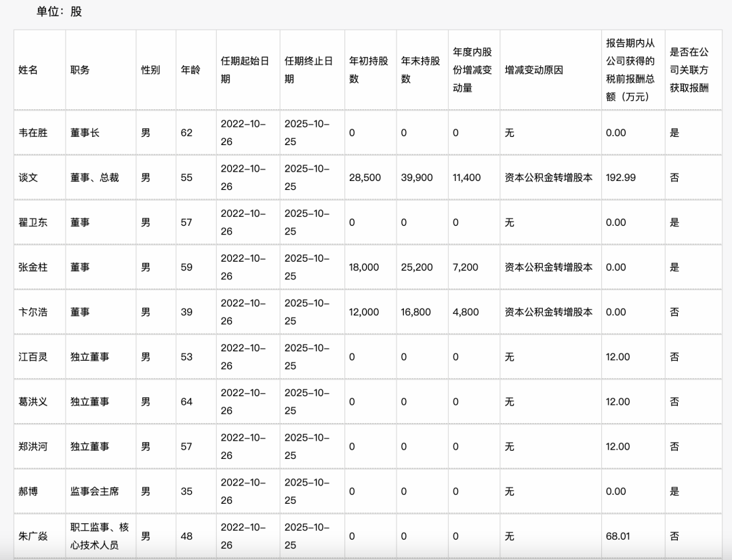This screenshot has height=560, width=732.
Task: Select the 增减变动原因 column header
Action: (x=534, y=70)
